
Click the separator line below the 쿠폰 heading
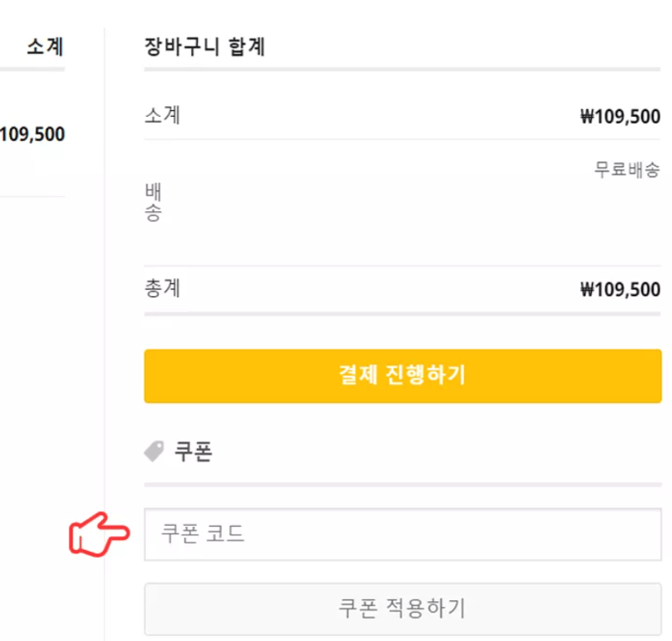pos(402,484)
